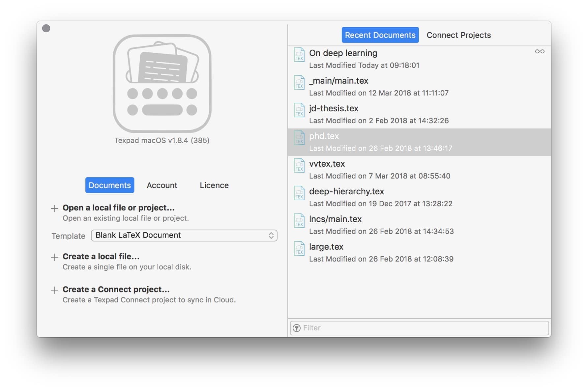
Task: Click Open a local file or project...
Action: (119, 208)
